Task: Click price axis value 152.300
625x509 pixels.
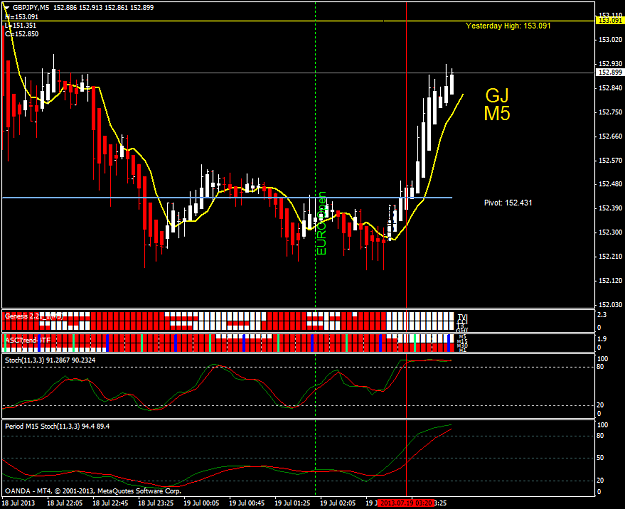Action: 610,232
